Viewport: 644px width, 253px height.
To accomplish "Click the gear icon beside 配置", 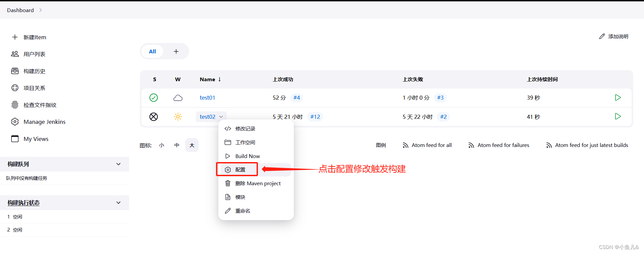I will click(x=228, y=170).
